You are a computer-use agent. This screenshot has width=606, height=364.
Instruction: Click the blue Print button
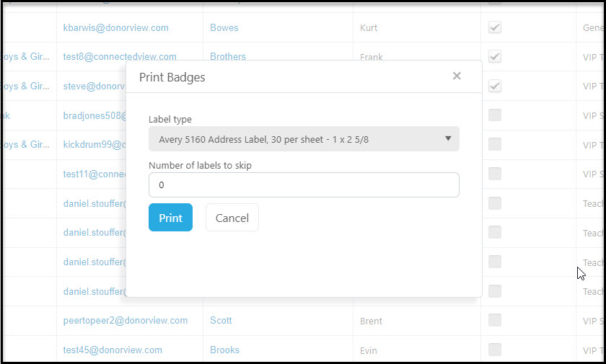pyautogui.click(x=170, y=218)
